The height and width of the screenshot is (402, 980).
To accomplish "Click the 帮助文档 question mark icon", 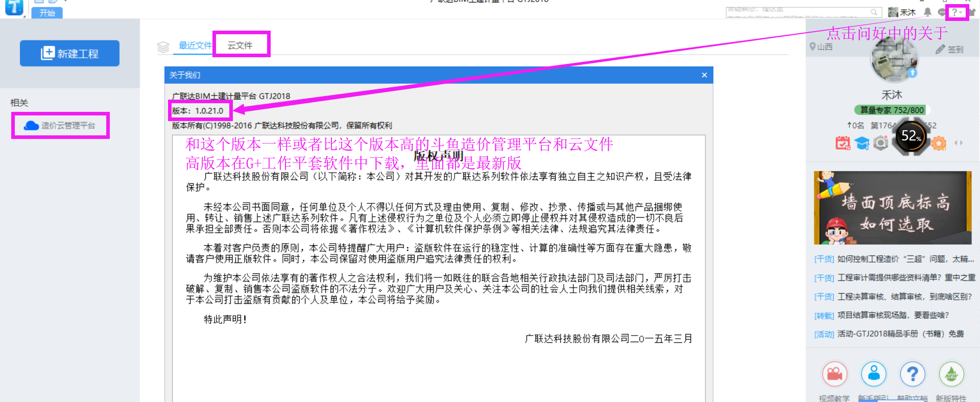I will coord(913,374).
